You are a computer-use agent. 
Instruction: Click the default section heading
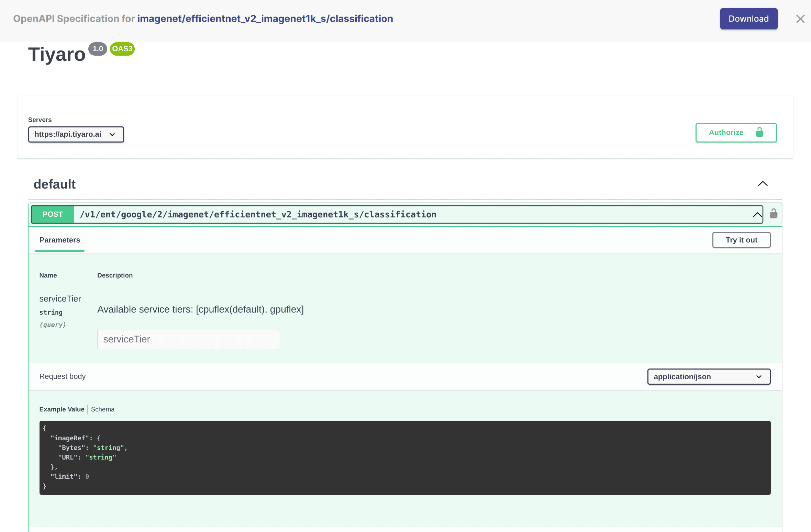(x=55, y=184)
